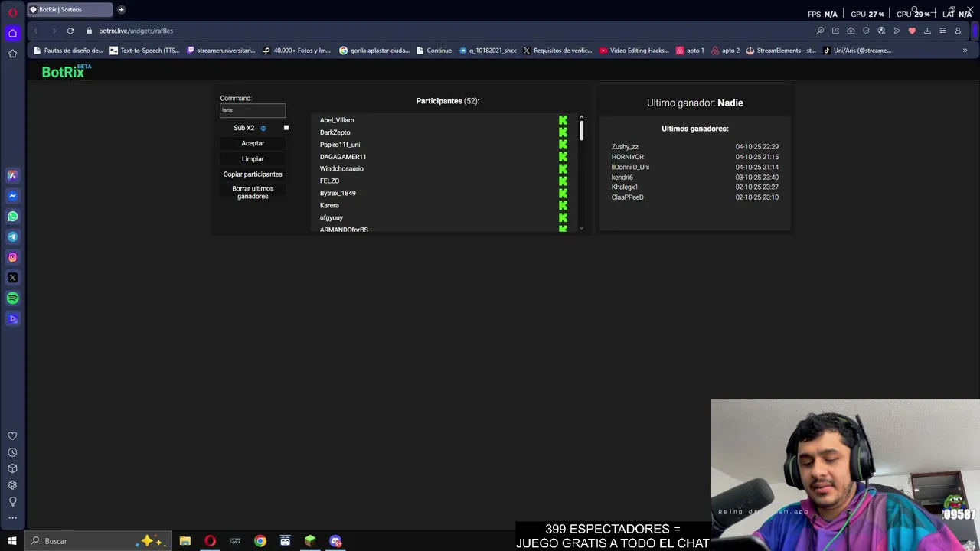Open the Opera menu logo
The height and width of the screenshot is (551, 980).
[12, 12]
